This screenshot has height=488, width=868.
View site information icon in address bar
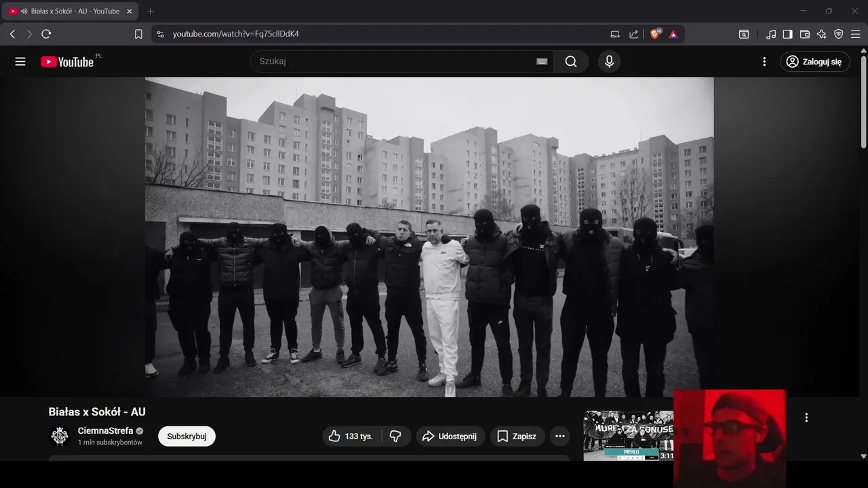tap(160, 34)
